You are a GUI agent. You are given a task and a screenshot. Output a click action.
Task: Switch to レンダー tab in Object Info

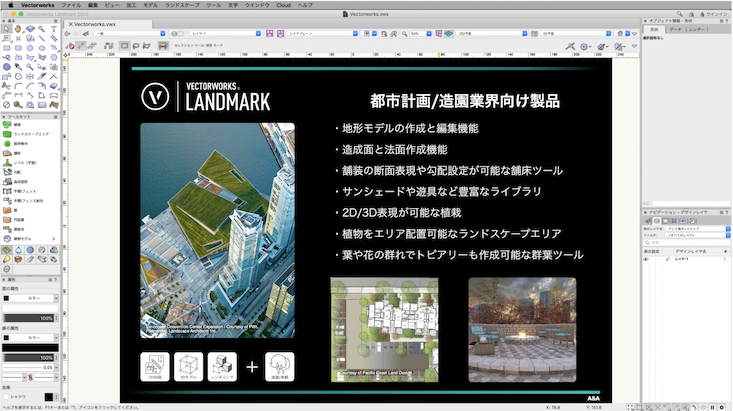pyautogui.click(x=697, y=29)
